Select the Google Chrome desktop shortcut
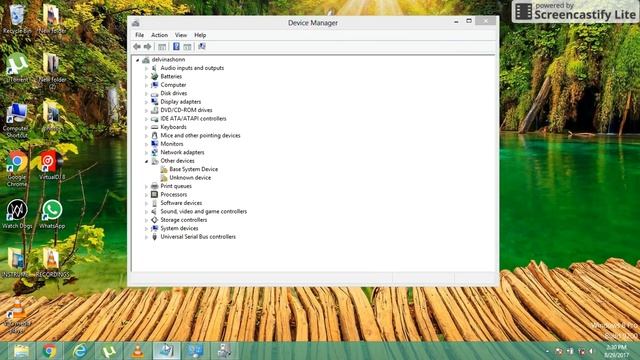The height and width of the screenshot is (360, 640). pos(17,169)
